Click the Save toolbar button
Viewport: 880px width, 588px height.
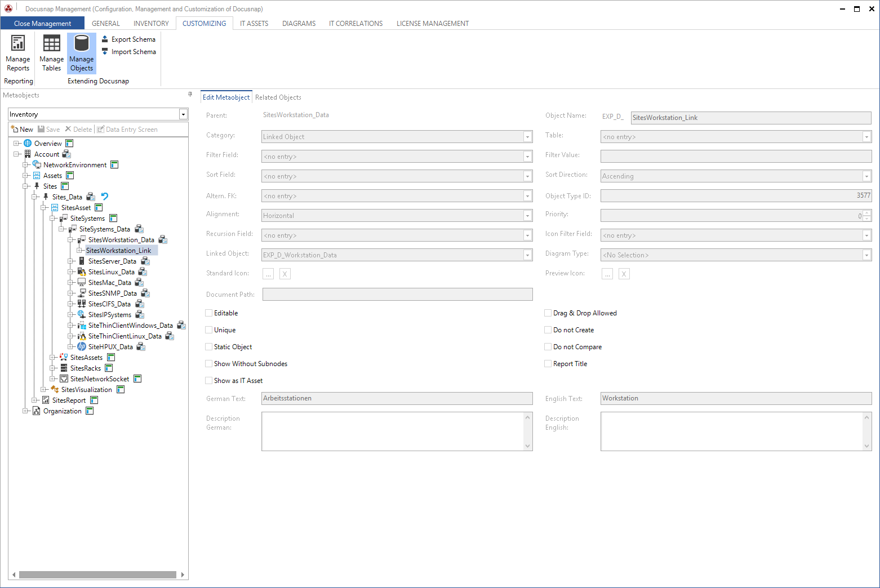48,129
